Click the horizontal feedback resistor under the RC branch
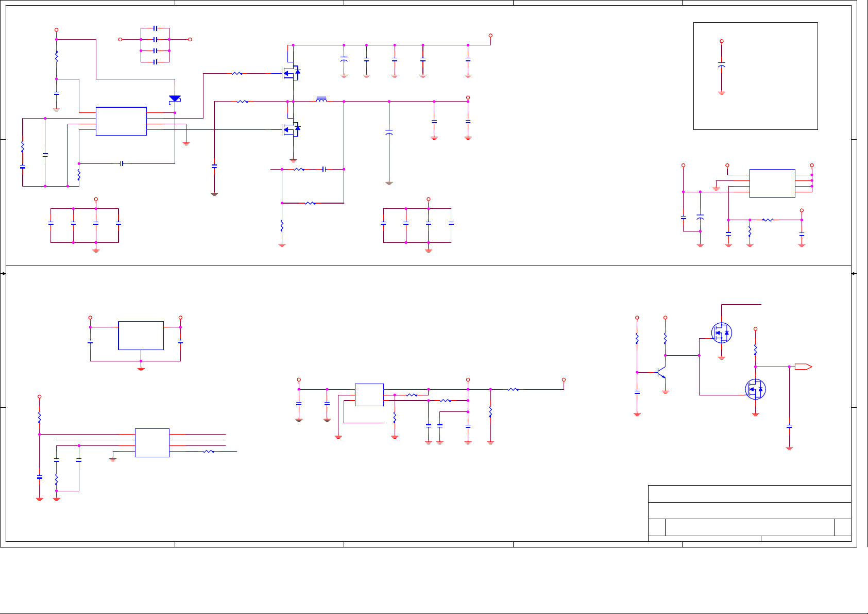The image size is (868, 614). 310,203
